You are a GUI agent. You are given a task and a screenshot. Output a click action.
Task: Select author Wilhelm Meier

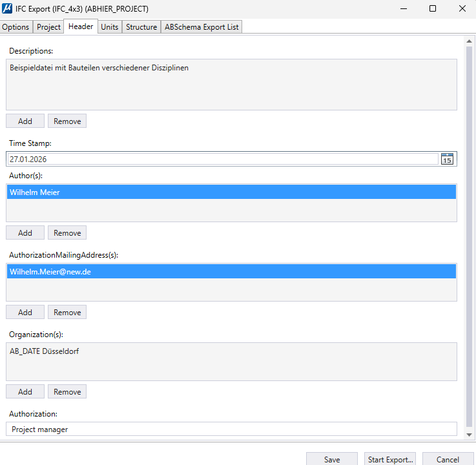231,192
